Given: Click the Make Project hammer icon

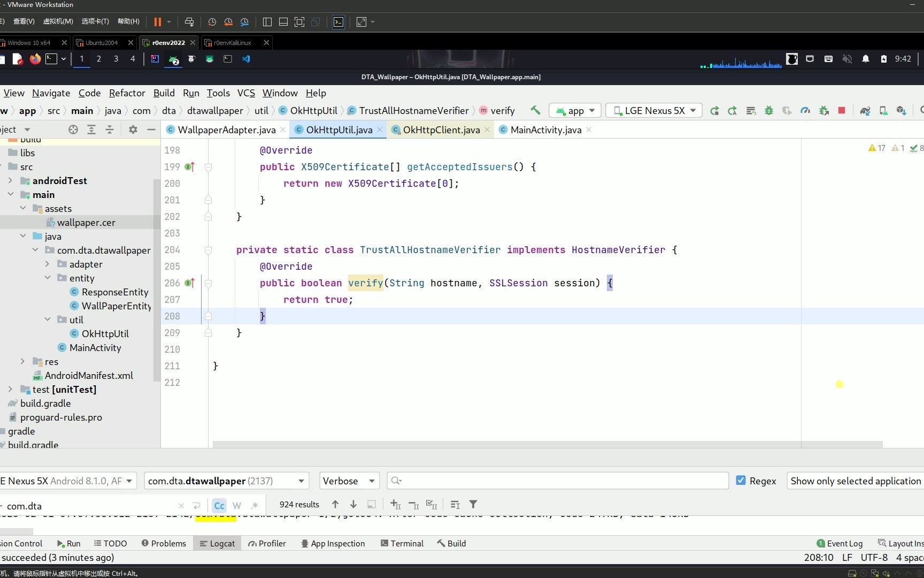Looking at the screenshot, I should [535, 110].
